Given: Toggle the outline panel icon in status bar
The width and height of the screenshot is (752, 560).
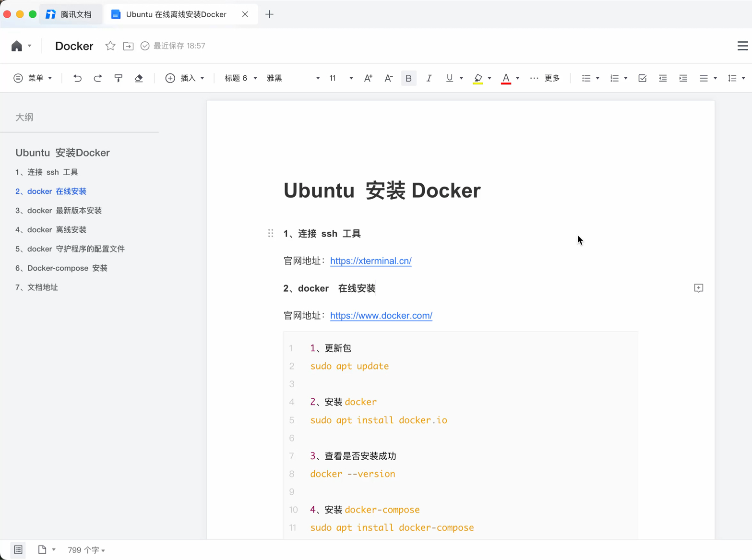Looking at the screenshot, I should (x=18, y=550).
